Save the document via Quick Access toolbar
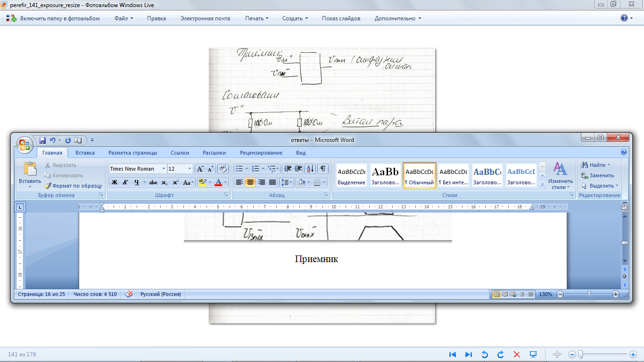Viewport: 644px width, 362px height. tap(42, 140)
